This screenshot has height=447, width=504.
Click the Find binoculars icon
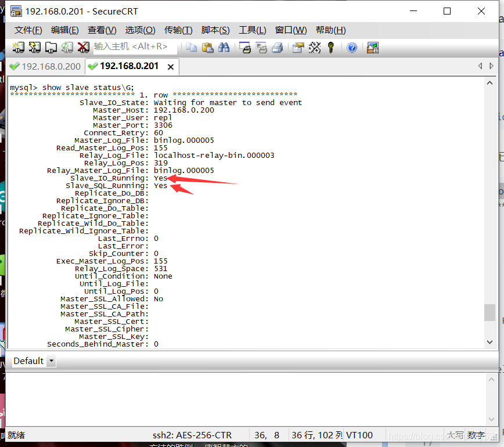[x=224, y=47]
